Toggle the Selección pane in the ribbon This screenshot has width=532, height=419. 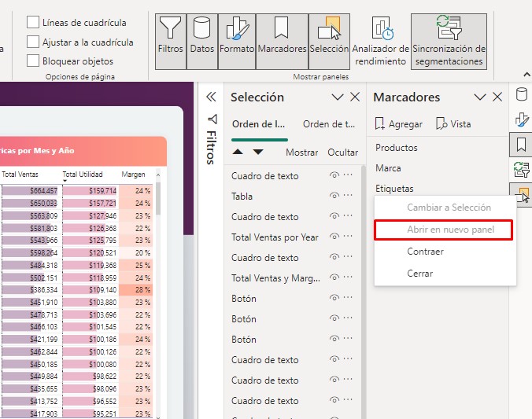pos(329,42)
